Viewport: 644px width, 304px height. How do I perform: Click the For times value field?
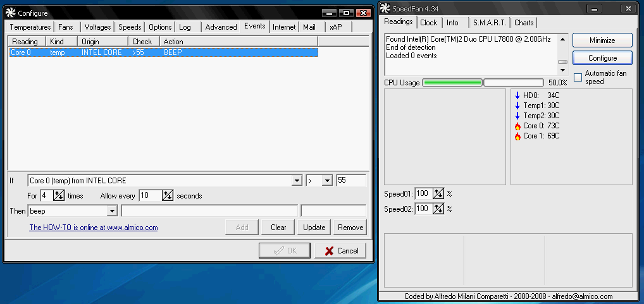tap(46, 196)
